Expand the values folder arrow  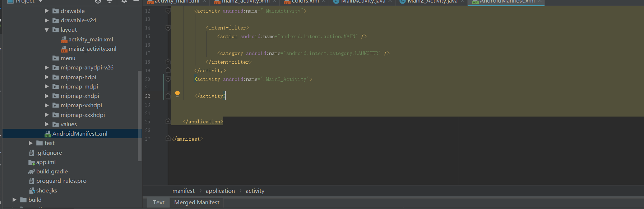click(x=47, y=124)
